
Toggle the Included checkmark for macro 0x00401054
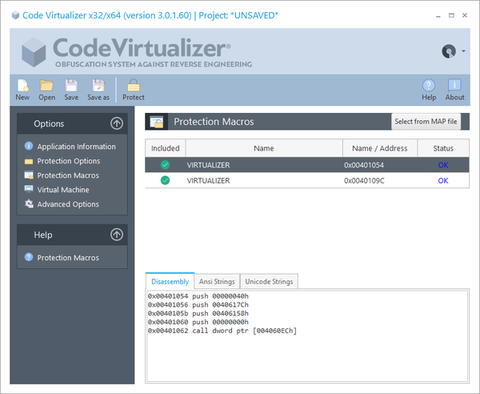[165, 165]
